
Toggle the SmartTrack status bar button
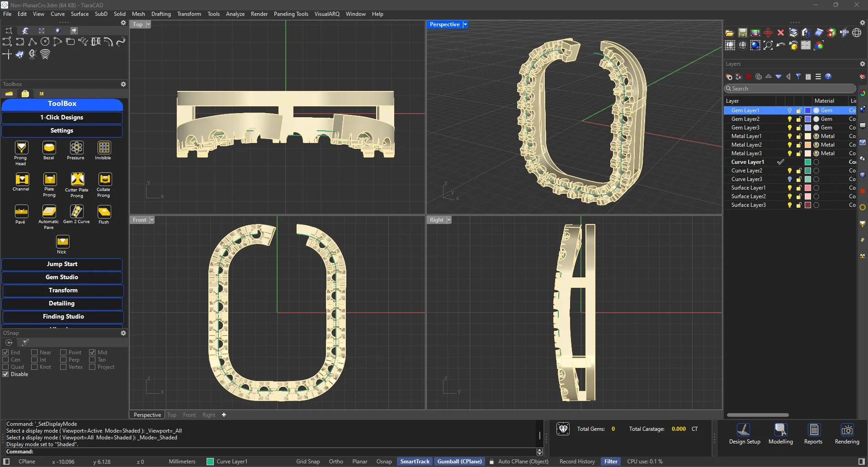click(x=415, y=462)
